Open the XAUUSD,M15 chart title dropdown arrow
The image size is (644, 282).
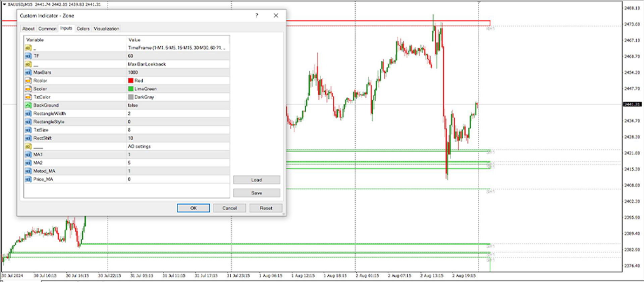4,4
